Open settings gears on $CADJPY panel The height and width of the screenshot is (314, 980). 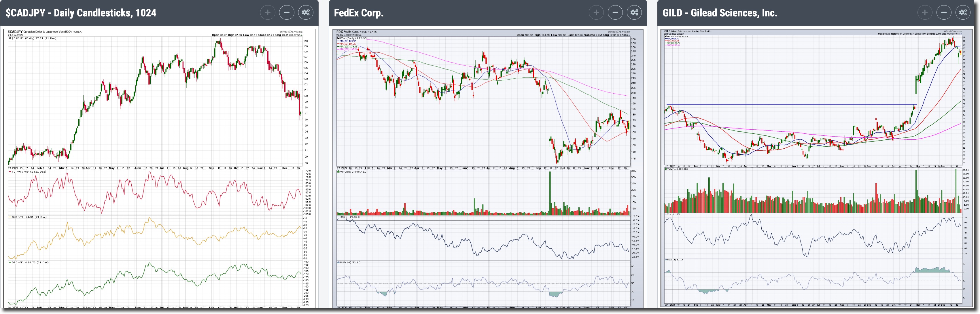(305, 13)
